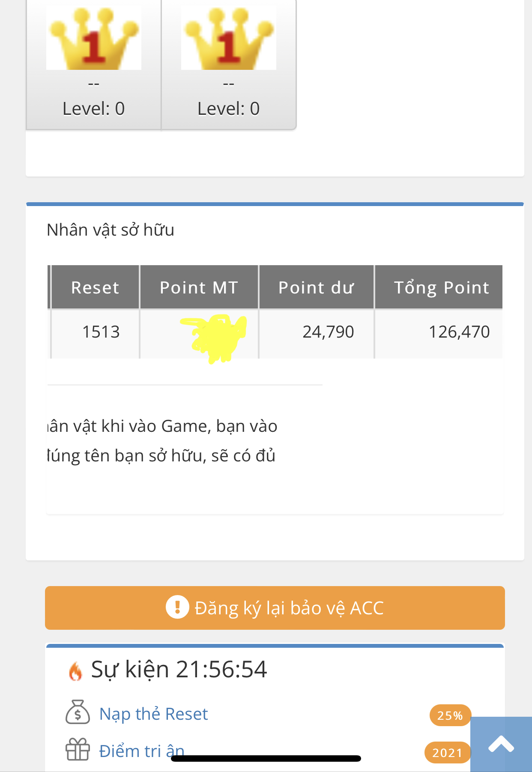The width and height of the screenshot is (532, 772).
Task: Select the Point dư column header
Action: [x=316, y=287]
